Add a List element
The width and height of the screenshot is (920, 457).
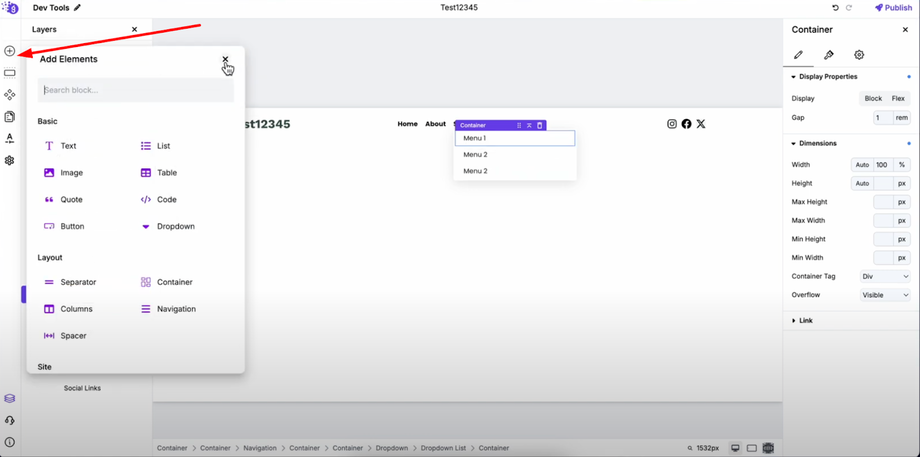(155, 146)
